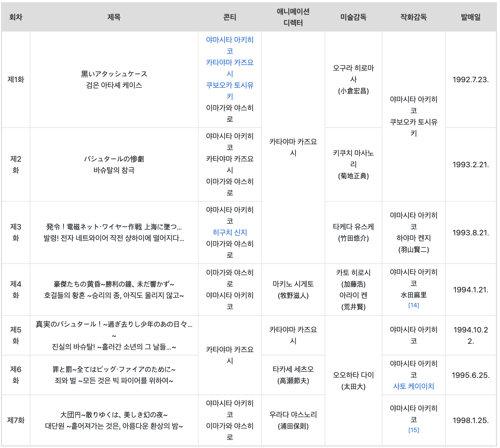500x448 pixels.
Task: Click the 회차 column header
Action: click(16, 17)
